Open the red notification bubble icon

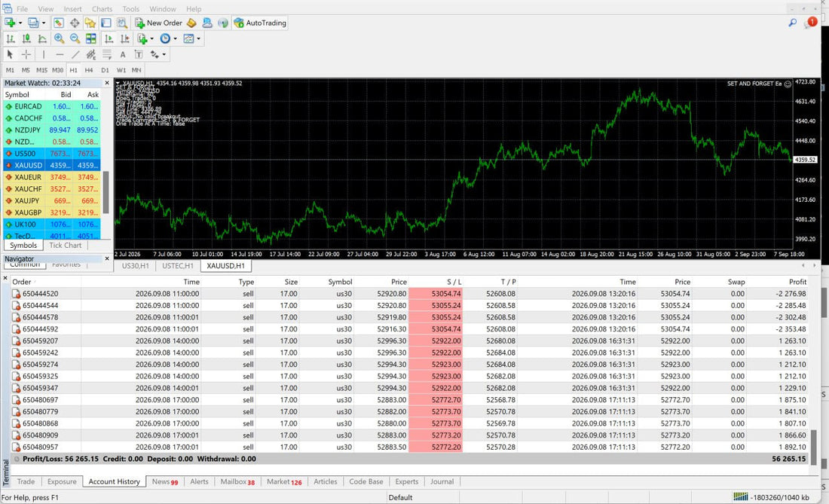(x=811, y=23)
